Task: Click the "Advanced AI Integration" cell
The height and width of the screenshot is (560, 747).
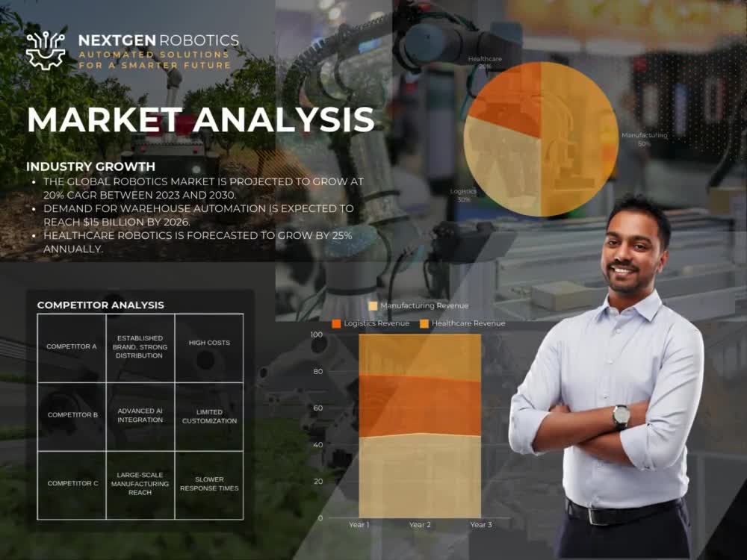Action: pyautogui.click(x=140, y=415)
